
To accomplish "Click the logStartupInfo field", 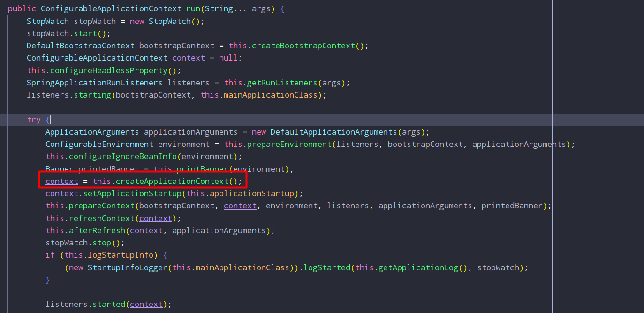I will 121,255.
